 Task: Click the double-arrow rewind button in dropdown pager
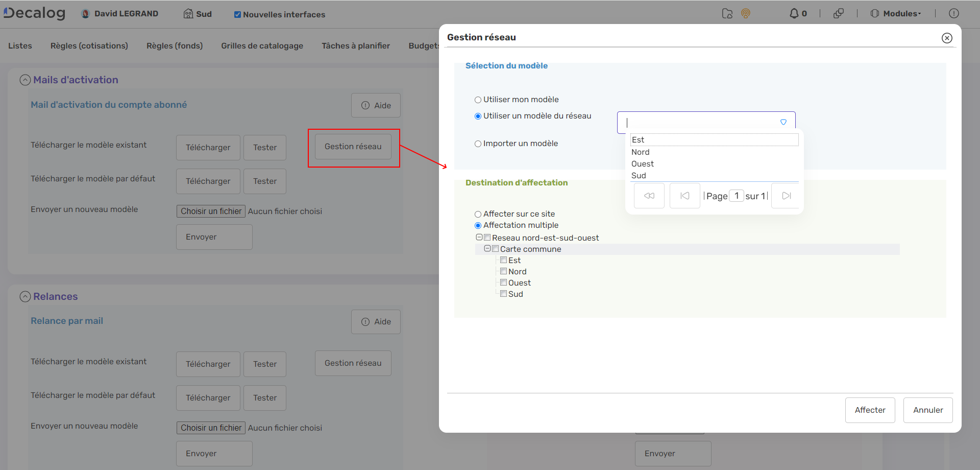tap(649, 196)
